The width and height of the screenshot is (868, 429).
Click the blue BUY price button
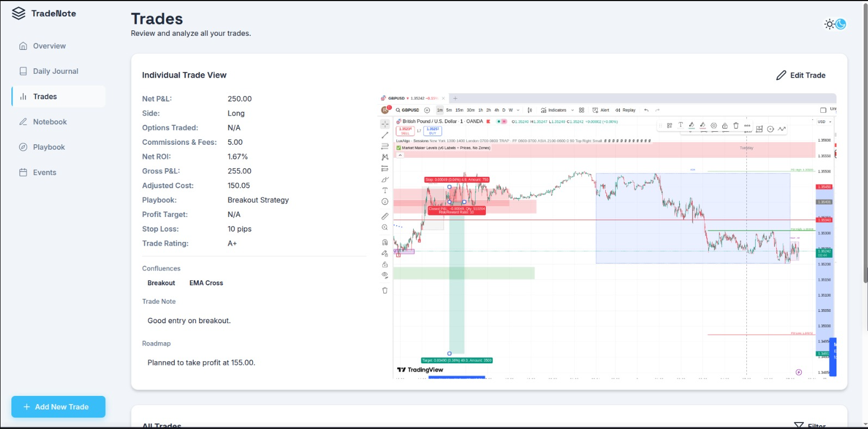[433, 131]
